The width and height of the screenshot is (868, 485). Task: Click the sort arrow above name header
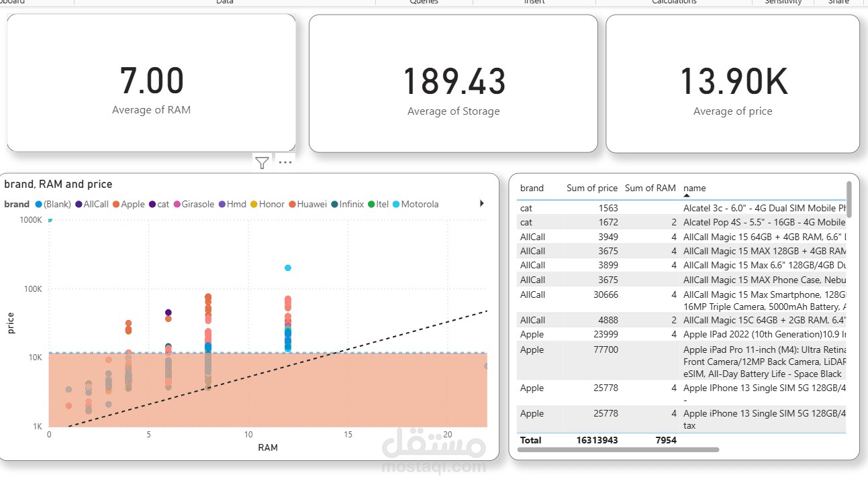(687, 195)
